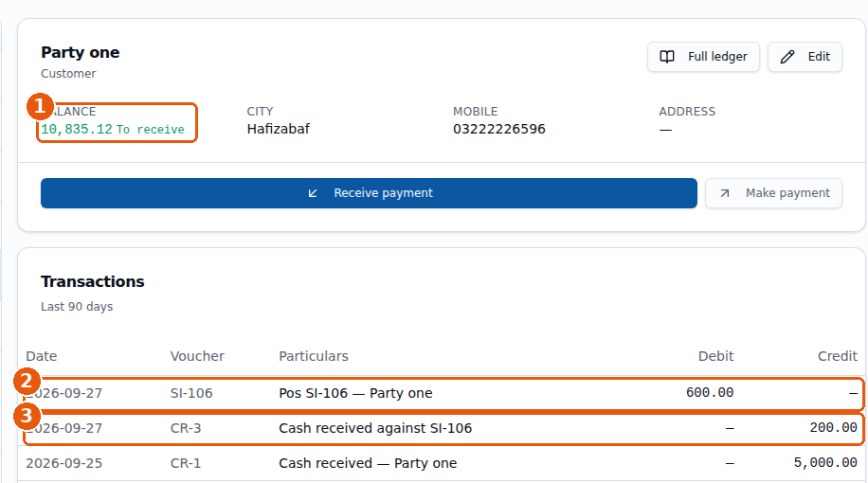This screenshot has width=868, height=483.
Task: Click the credit amount 200.00
Action: coord(833,428)
